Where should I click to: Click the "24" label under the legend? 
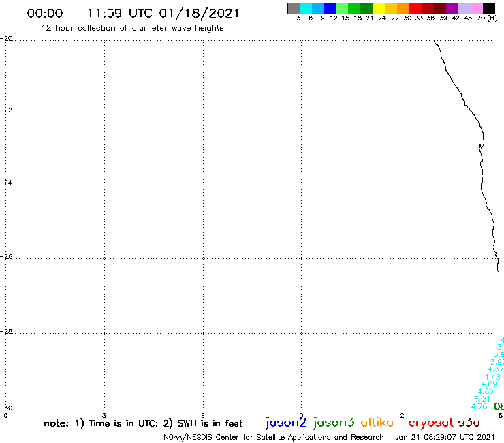point(382,18)
